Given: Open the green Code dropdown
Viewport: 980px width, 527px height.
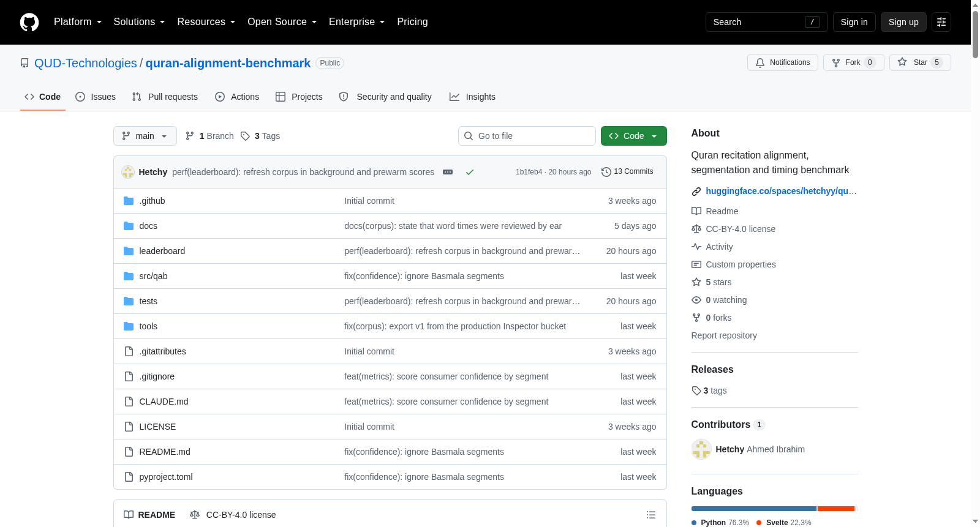Looking at the screenshot, I should coord(634,136).
